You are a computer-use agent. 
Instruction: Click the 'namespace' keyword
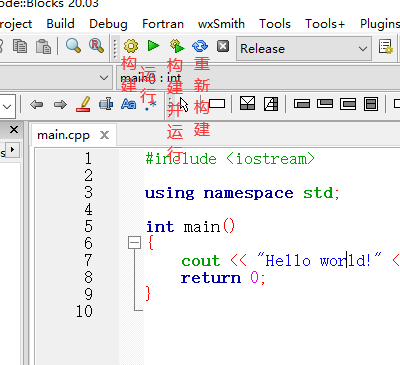click(x=249, y=194)
